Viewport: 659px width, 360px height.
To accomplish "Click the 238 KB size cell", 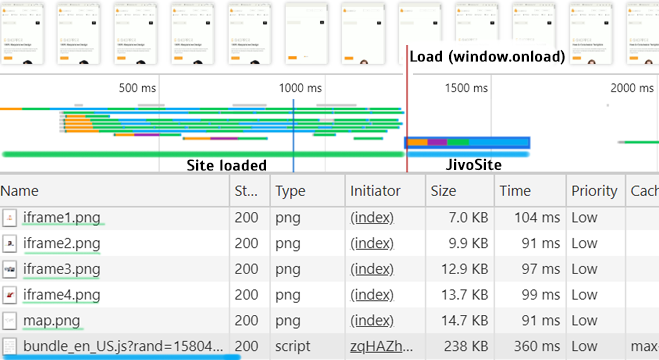I will [460, 347].
